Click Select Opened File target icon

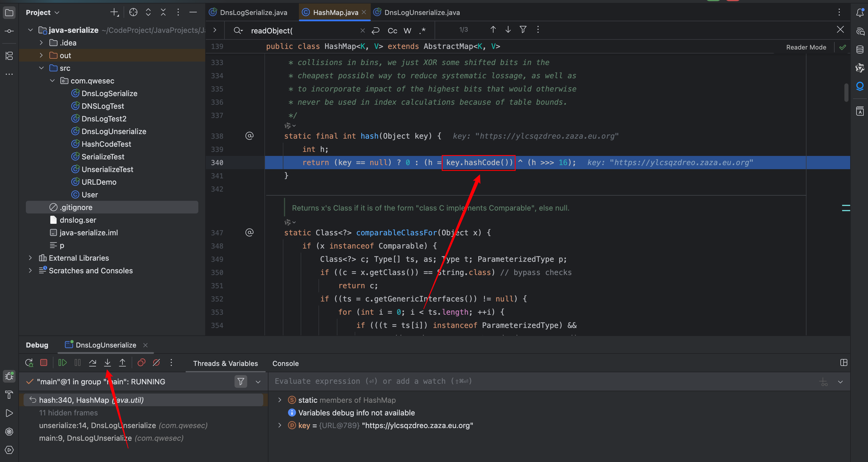pyautogui.click(x=133, y=12)
